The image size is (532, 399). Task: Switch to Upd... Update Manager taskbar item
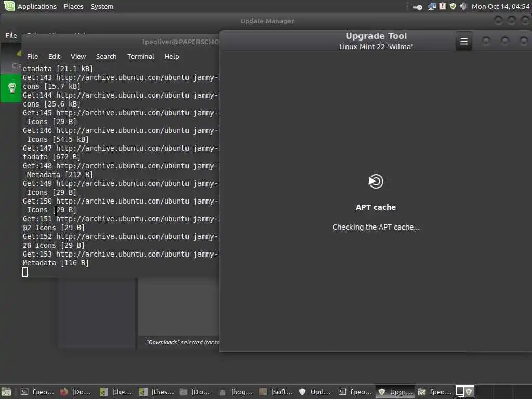[315, 392]
